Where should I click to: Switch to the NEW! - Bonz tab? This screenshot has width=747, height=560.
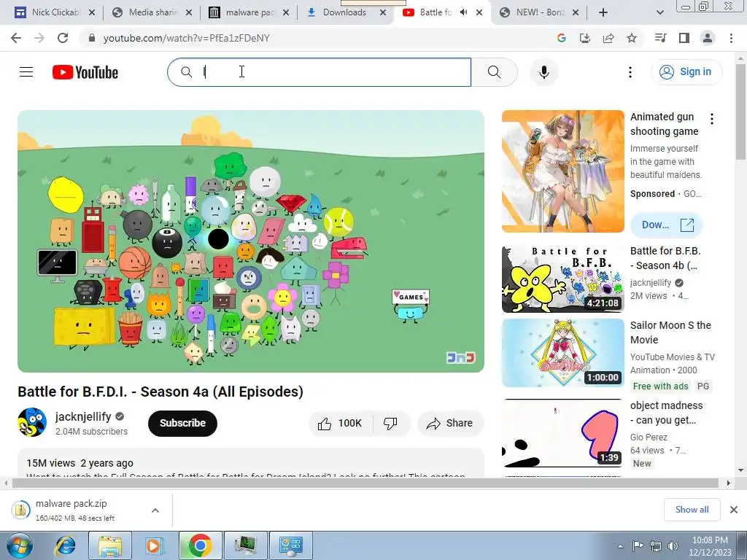[538, 13]
